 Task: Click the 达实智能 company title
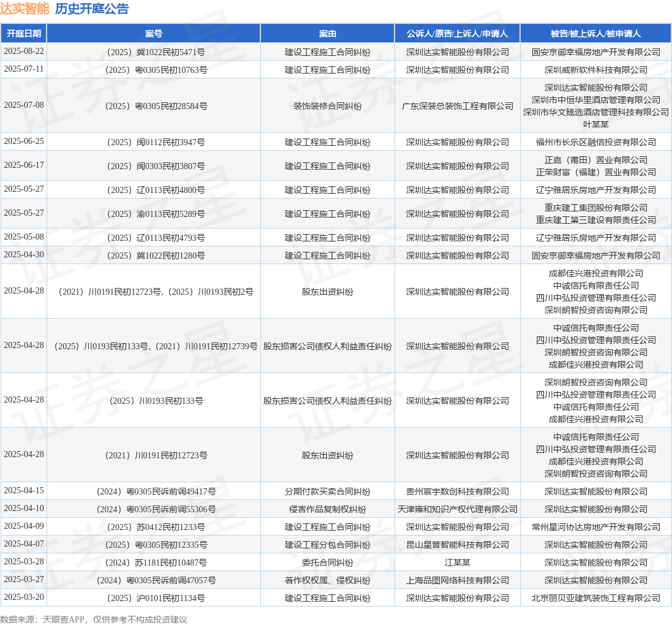pyautogui.click(x=25, y=9)
